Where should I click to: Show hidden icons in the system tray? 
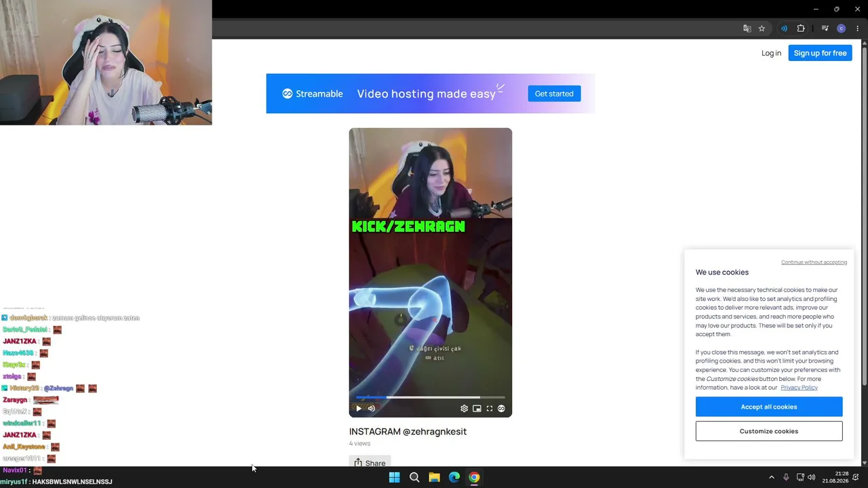coord(771,477)
